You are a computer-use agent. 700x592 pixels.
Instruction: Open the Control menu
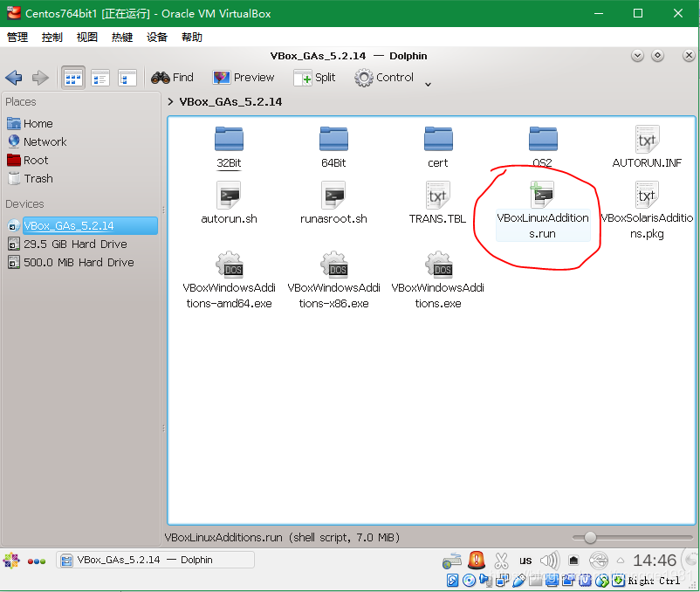[384, 78]
